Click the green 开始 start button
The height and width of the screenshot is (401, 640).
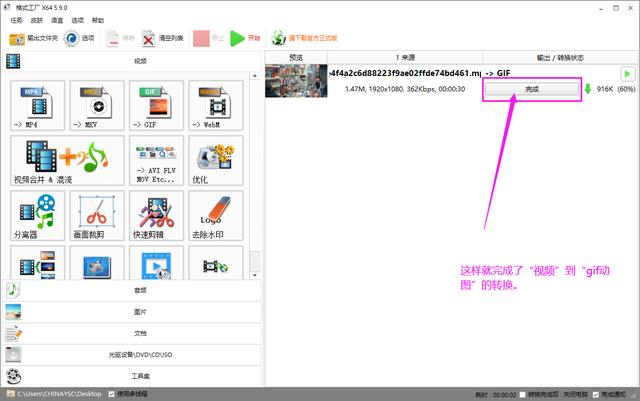coord(245,38)
